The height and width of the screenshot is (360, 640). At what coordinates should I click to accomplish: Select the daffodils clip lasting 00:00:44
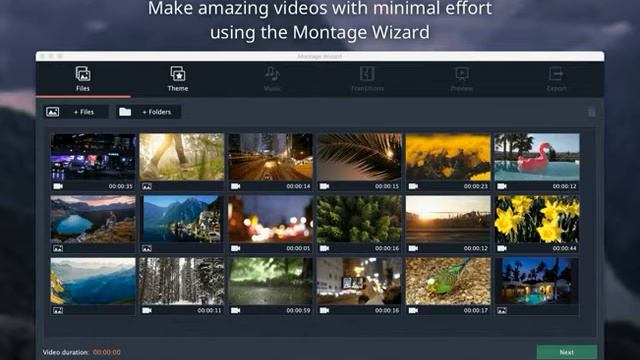coord(537,219)
